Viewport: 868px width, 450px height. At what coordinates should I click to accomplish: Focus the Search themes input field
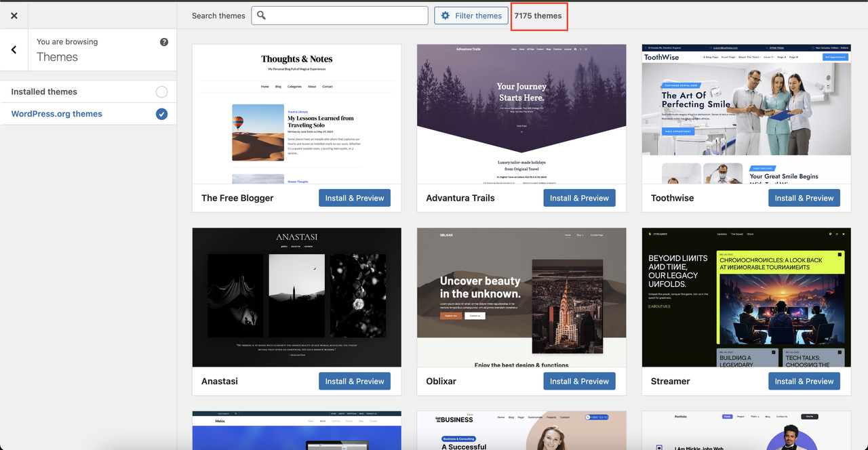[x=340, y=16]
